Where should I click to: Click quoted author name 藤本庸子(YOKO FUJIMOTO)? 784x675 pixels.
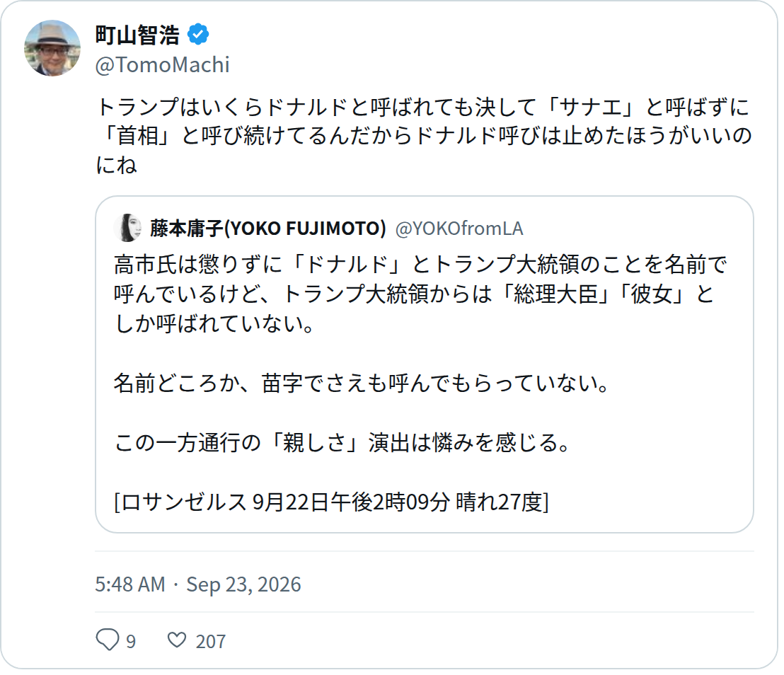click(x=268, y=228)
